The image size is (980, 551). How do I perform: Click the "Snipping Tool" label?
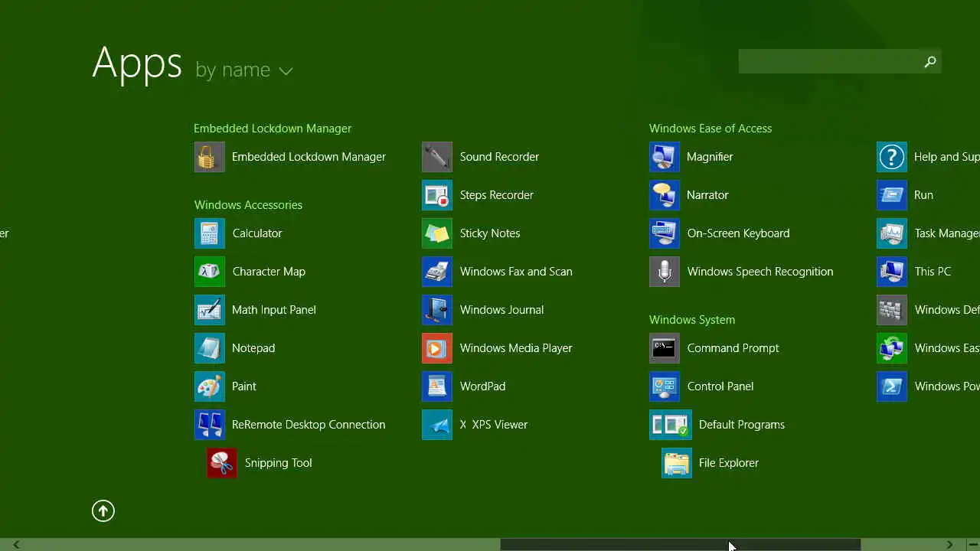tap(279, 463)
